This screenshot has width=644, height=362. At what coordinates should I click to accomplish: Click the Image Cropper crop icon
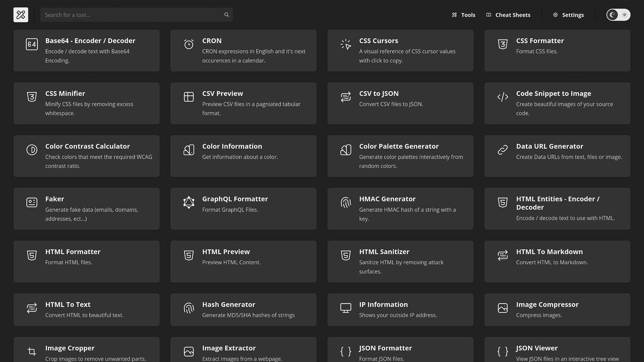pyautogui.click(x=32, y=351)
